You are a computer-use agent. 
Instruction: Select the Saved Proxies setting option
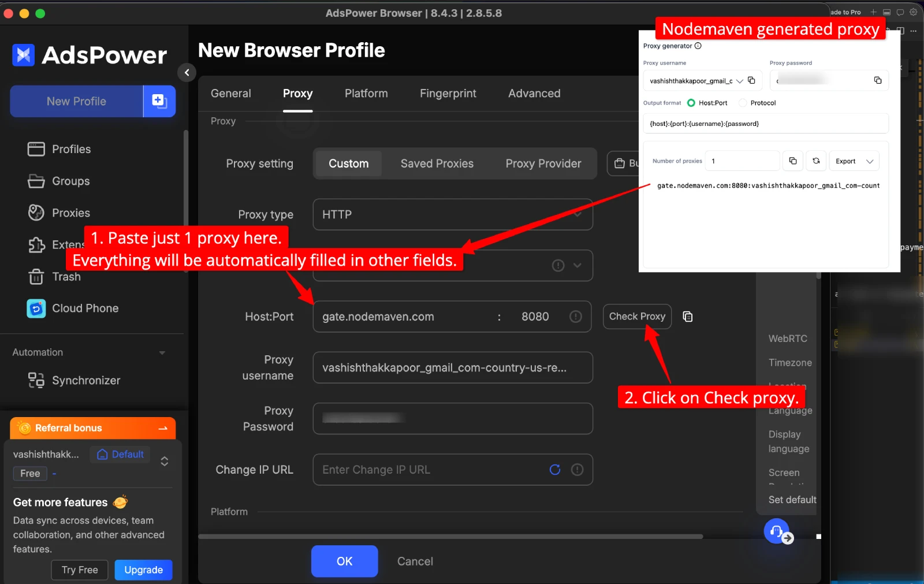coord(437,163)
